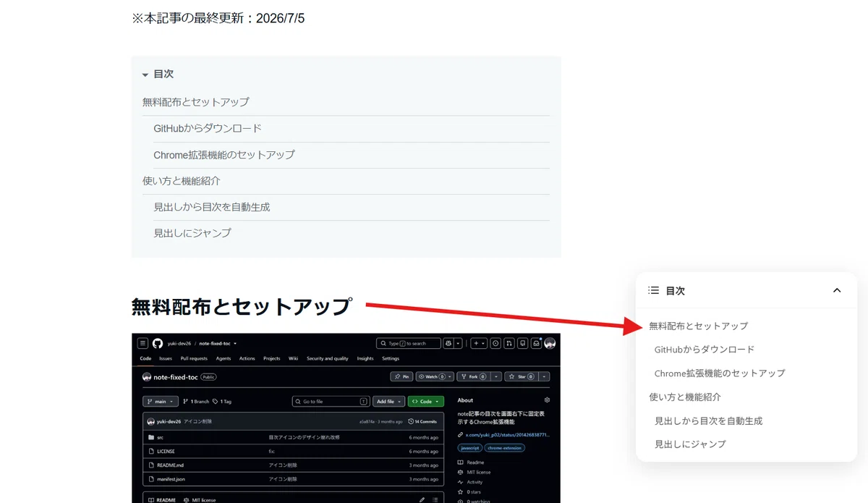
Task: Jump to 無料配布とセットアップ from the floating 目次 panel
Action: coord(699,326)
